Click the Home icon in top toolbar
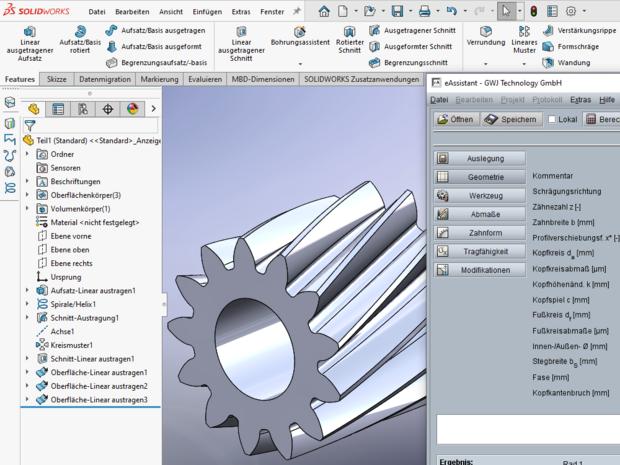The height and width of the screenshot is (465, 620). point(324,11)
